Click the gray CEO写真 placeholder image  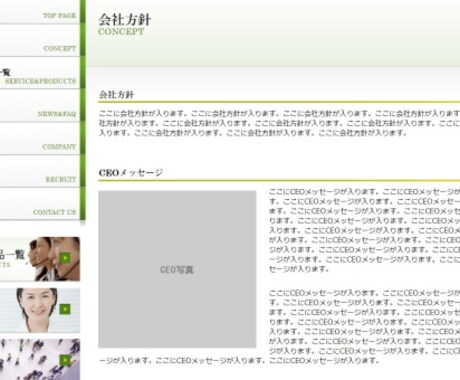point(177,269)
